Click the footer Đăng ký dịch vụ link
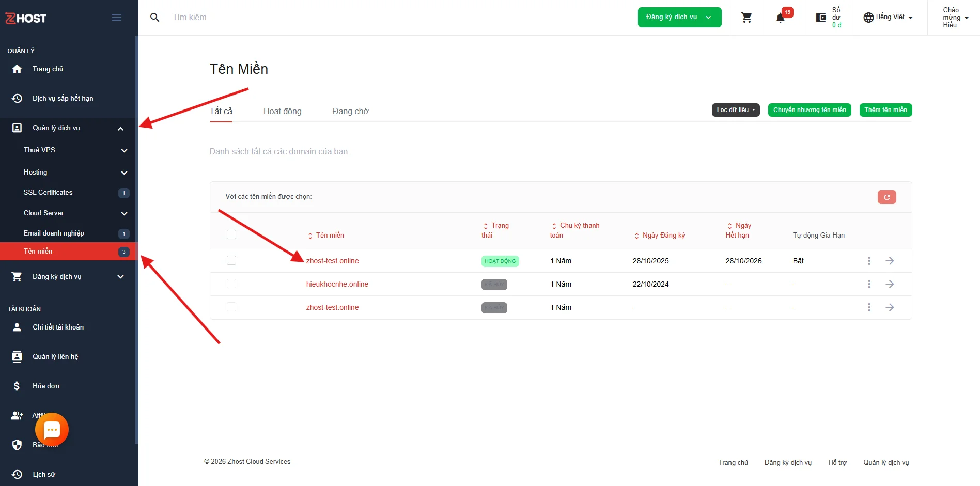Screen dimensions: 980x486 (x=788, y=462)
